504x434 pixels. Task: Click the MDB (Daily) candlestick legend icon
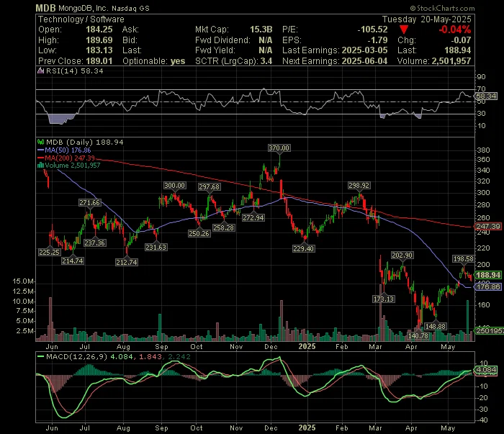[41, 142]
